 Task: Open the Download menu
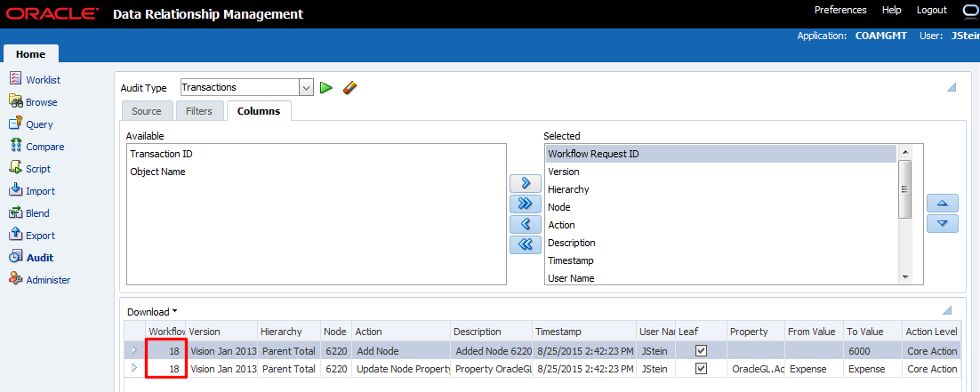pyautogui.click(x=152, y=311)
